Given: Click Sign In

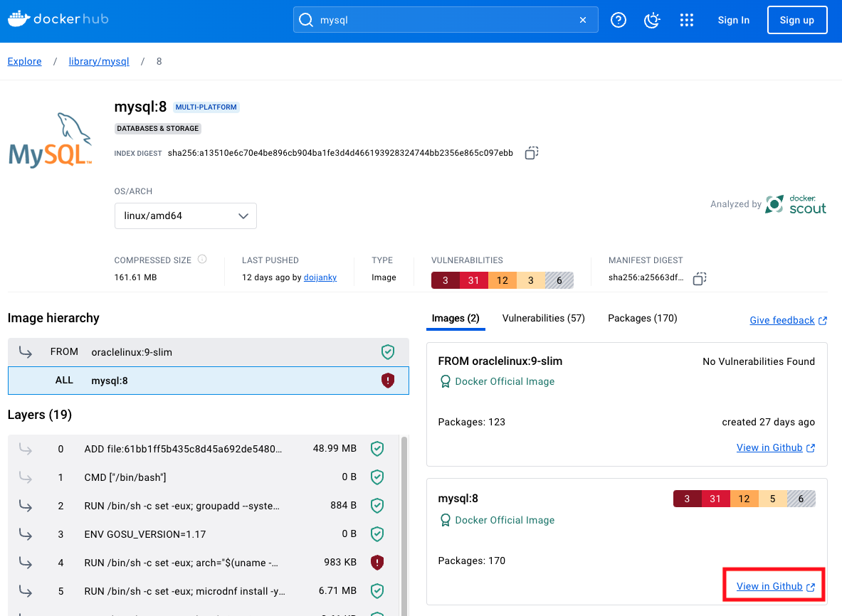Looking at the screenshot, I should coord(733,20).
